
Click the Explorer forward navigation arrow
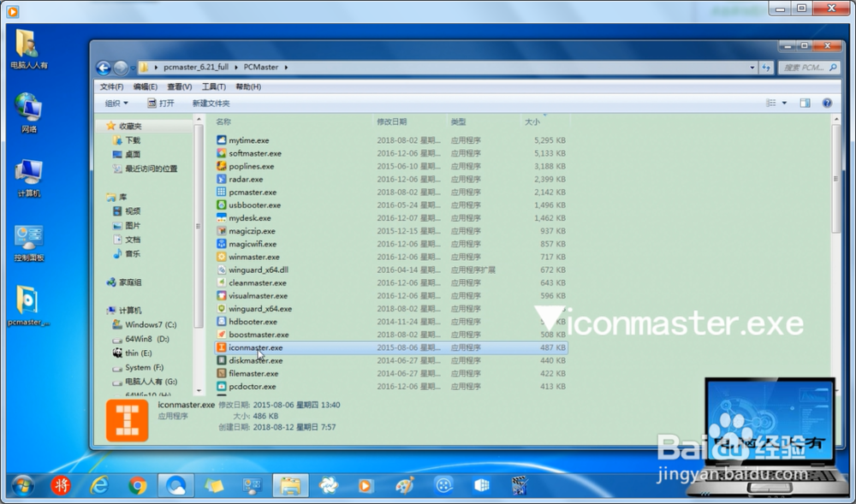[x=121, y=68]
